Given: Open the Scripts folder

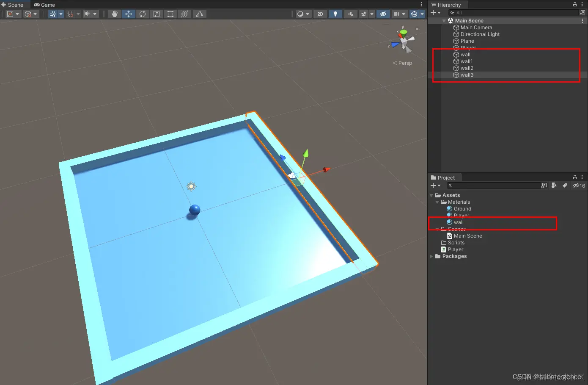Looking at the screenshot, I should click(453, 243).
